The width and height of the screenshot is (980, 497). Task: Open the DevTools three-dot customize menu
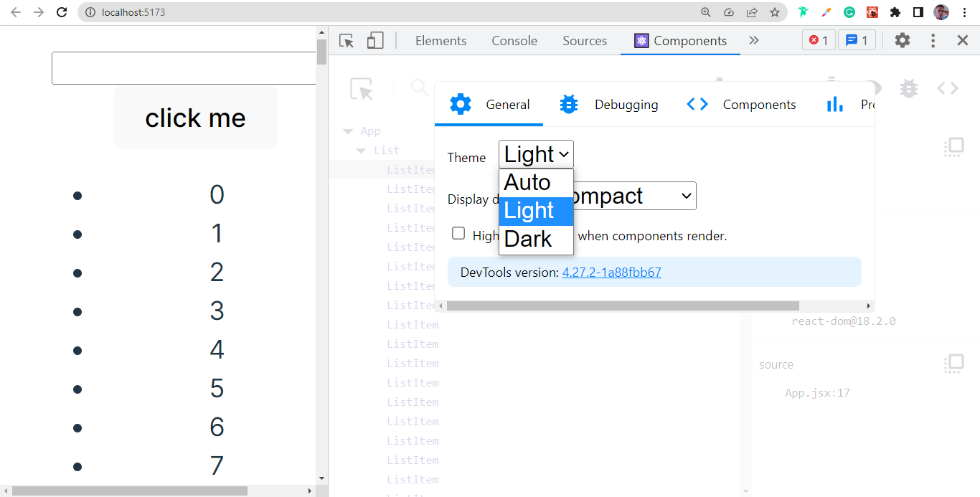coord(933,41)
